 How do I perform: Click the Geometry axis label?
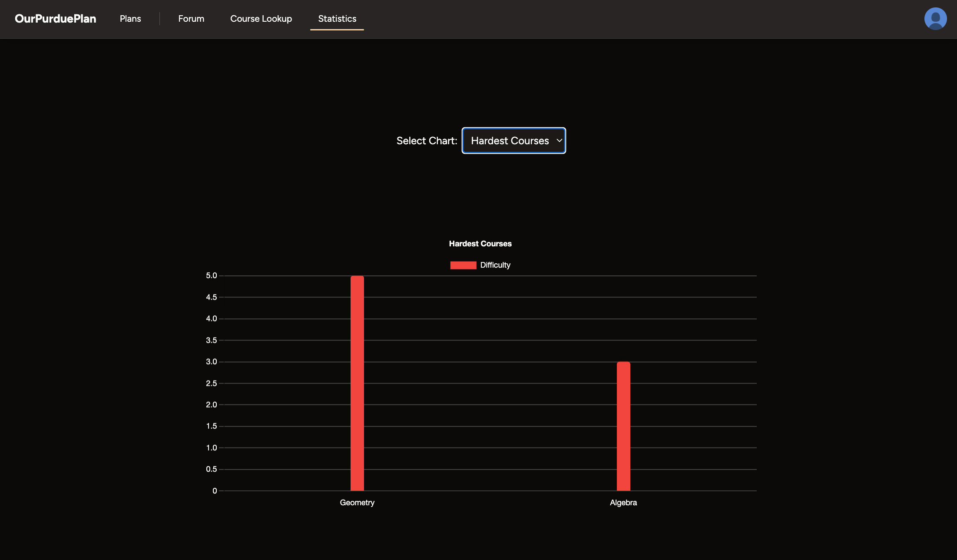pos(357,503)
